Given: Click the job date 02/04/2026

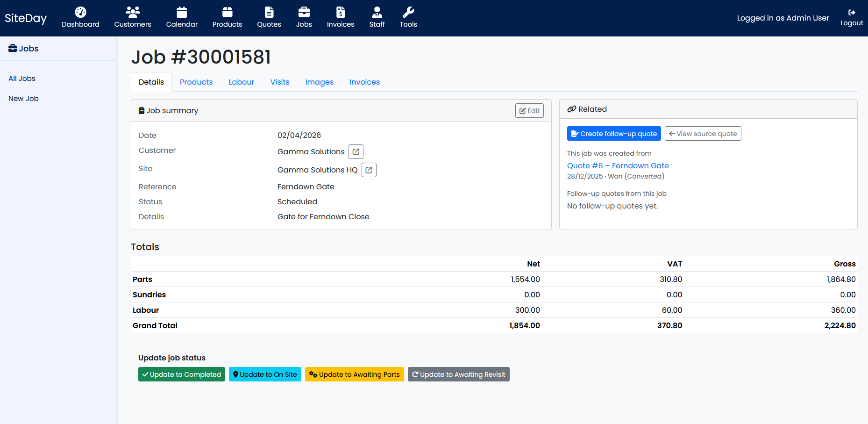Looking at the screenshot, I should click(299, 135).
